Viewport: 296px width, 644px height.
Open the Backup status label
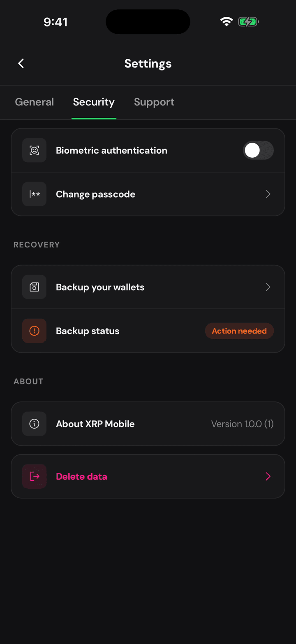pyautogui.click(x=88, y=331)
